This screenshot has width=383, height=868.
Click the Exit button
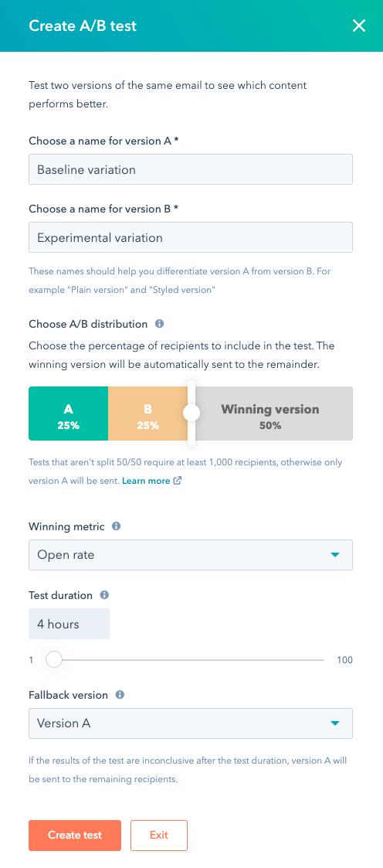pos(159,836)
